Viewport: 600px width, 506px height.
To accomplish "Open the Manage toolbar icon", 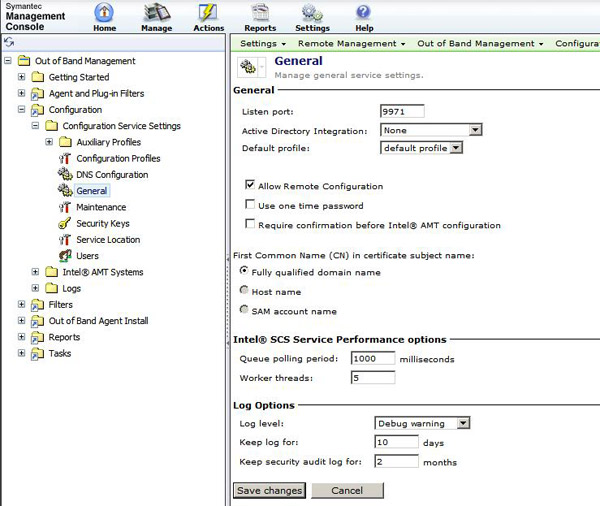I will (157, 13).
